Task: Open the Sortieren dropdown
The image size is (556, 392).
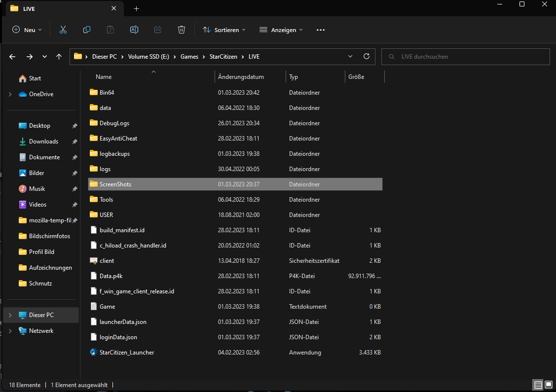Action: pos(224,30)
